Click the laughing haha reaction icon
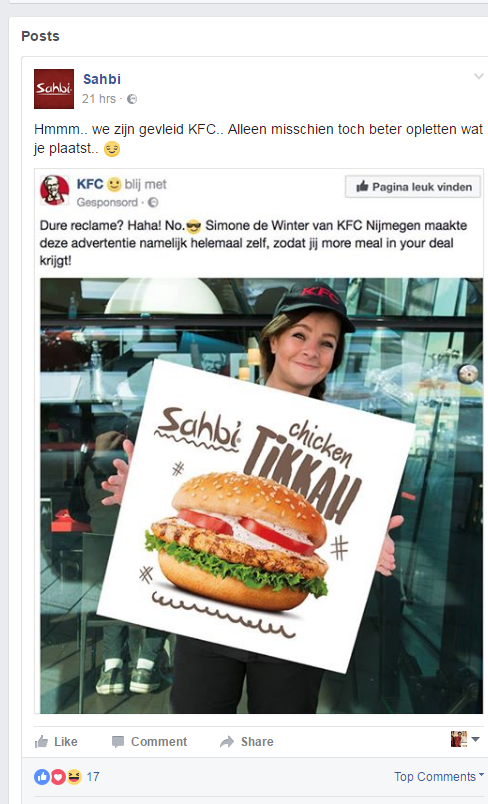 (x=74, y=777)
